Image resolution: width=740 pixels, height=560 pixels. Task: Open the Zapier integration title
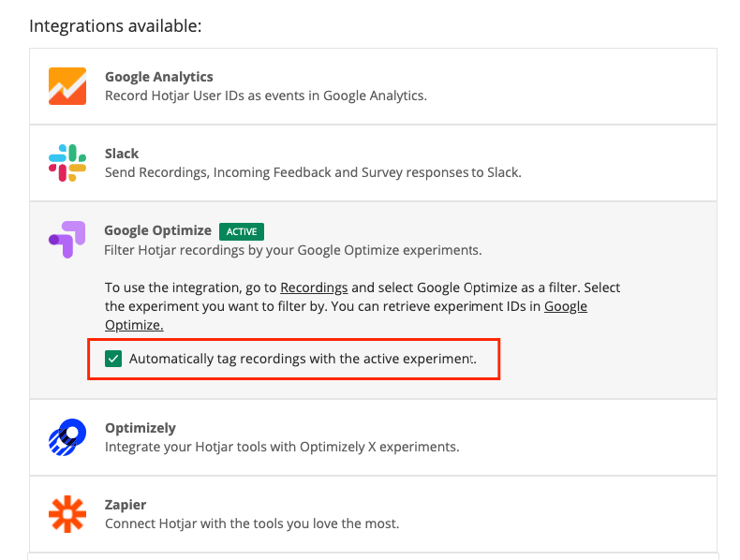pos(127,505)
